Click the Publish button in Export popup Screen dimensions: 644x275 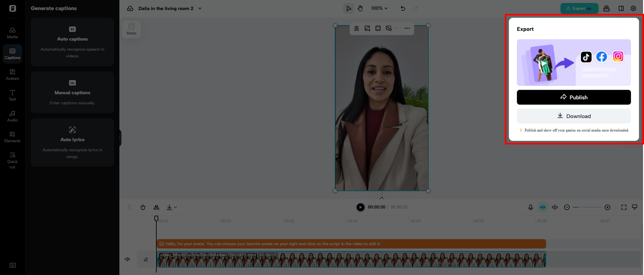coord(574,97)
